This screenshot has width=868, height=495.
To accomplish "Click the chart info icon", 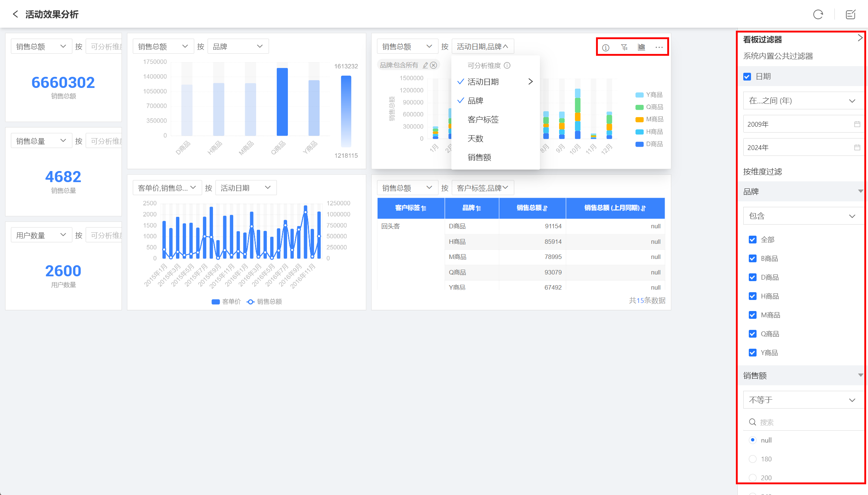I will [x=606, y=47].
